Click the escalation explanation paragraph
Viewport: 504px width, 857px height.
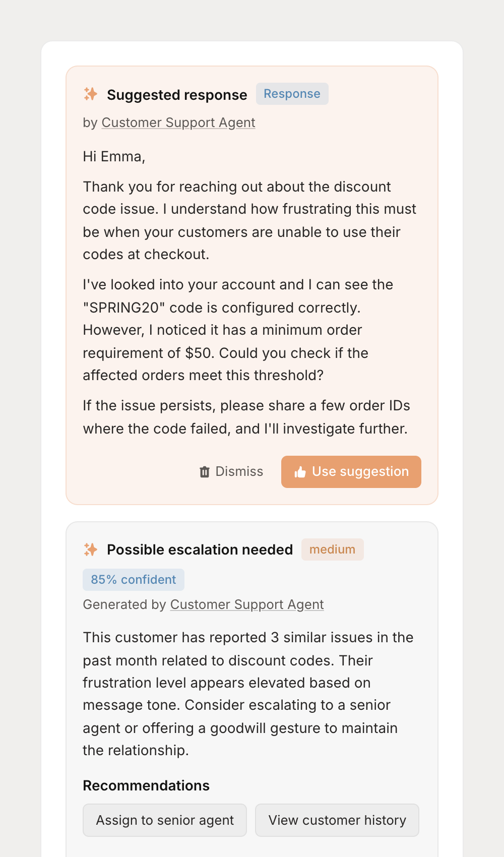coord(248,694)
